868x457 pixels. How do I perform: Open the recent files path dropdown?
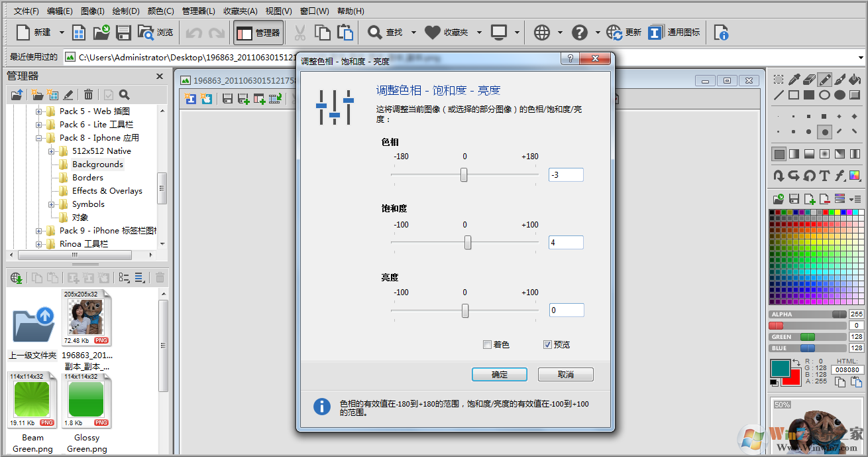[861, 57]
